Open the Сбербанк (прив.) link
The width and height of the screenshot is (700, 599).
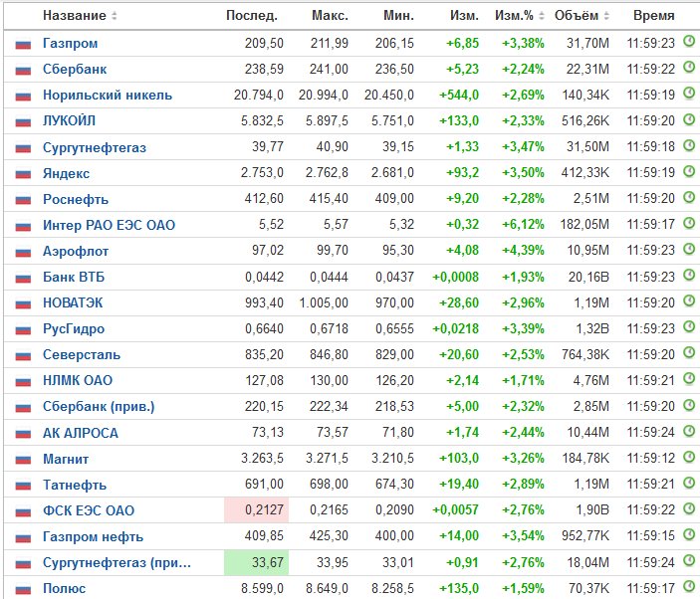click(99, 406)
